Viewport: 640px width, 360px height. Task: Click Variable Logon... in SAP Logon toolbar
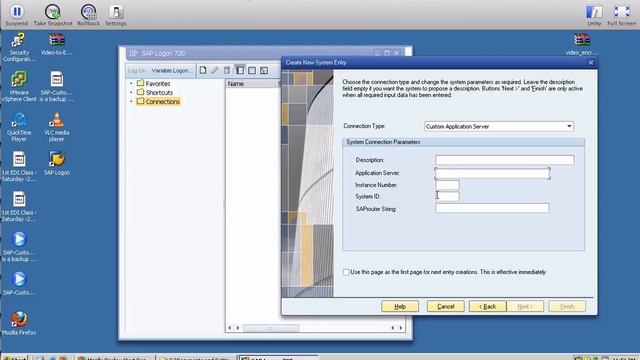point(171,71)
